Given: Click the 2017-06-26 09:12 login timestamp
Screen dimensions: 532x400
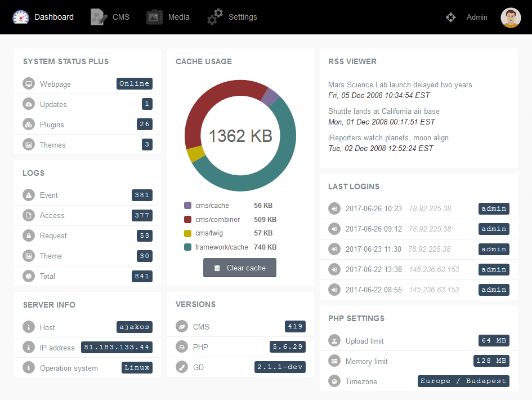Looking at the screenshot, I should point(374,229).
